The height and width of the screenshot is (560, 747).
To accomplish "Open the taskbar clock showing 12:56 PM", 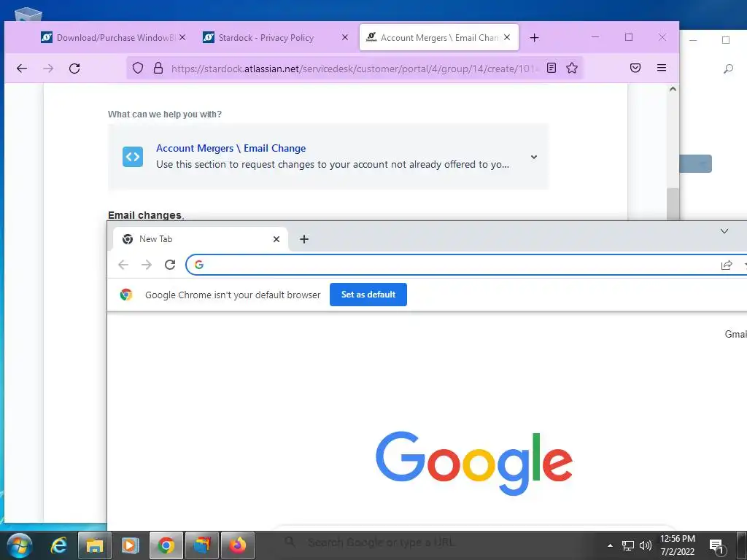I will 678,545.
